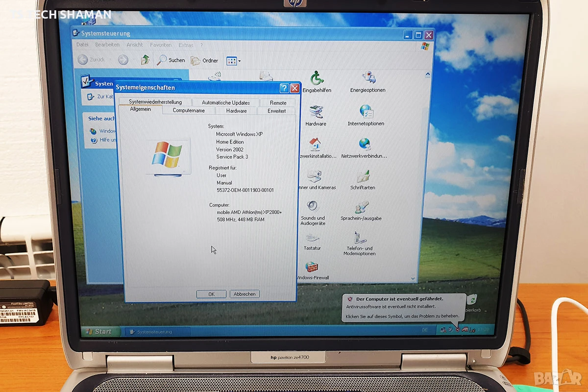Click OK in Systemeigenschaften
588x392 pixels.
tap(211, 294)
